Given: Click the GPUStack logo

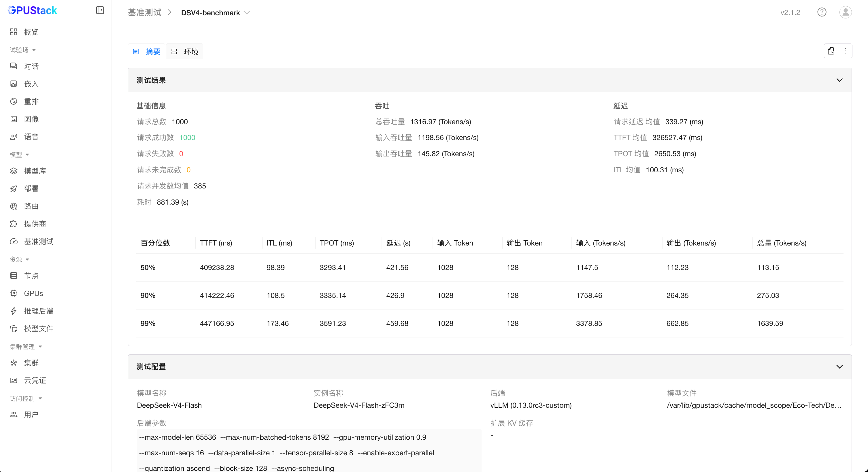Looking at the screenshot, I should coord(32,10).
